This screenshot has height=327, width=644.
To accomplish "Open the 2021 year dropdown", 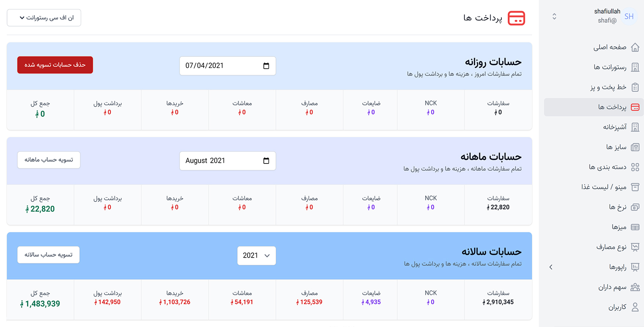I will [x=256, y=256].
